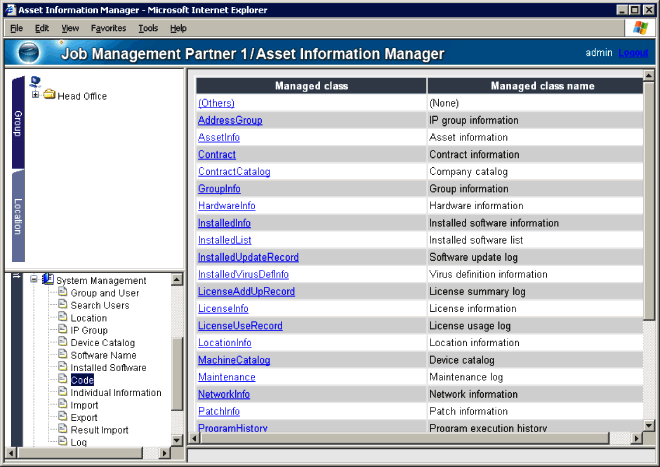The image size is (660, 467).
Task: Open the (Others) managed class link
Action: pyautogui.click(x=216, y=103)
